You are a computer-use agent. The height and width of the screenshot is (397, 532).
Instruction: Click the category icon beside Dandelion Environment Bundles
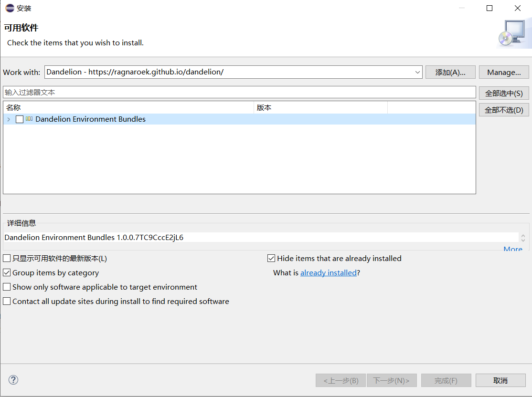point(29,119)
